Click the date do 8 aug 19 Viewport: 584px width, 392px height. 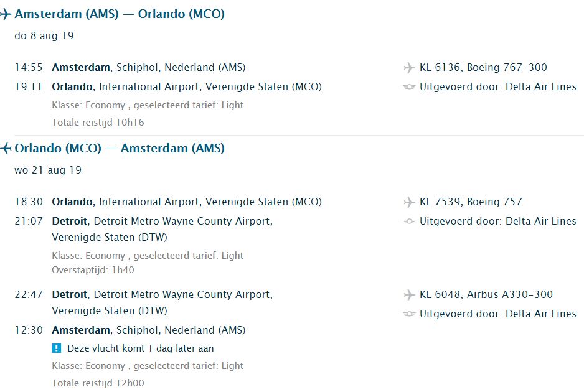click(44, 35)
